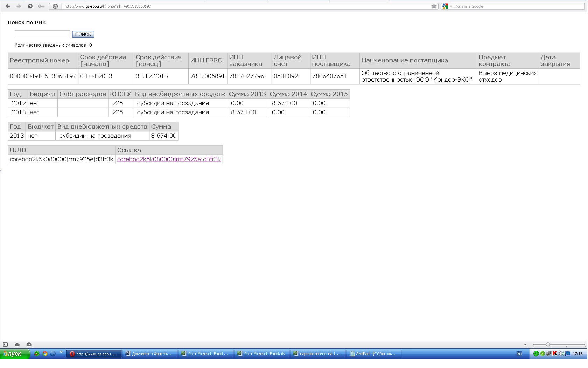Expand hidden quick launch items chevron
Image resolution: width=588 pixels, height=368 pixels.
point(61,352)
